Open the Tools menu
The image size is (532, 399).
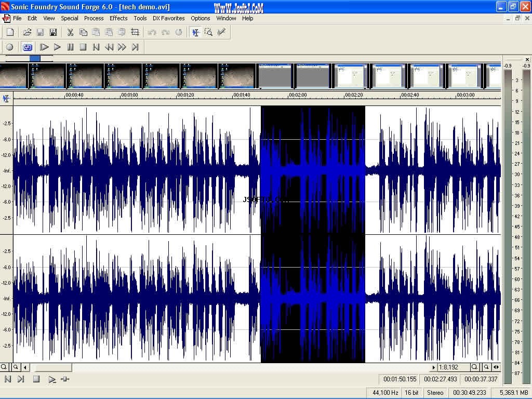click(140, 18)
